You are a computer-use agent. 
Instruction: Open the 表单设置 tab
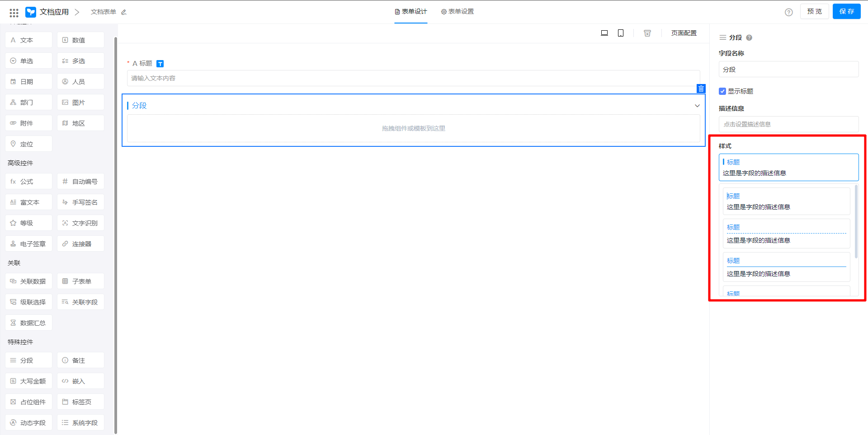tap(458, 12)
